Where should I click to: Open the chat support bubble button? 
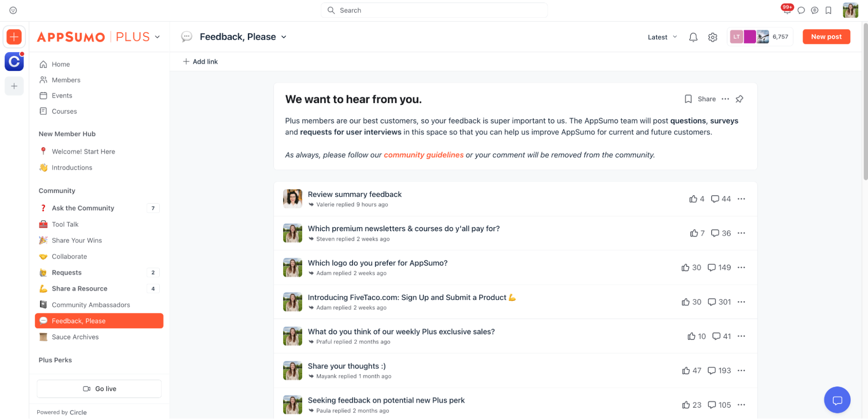pos(837,399)
